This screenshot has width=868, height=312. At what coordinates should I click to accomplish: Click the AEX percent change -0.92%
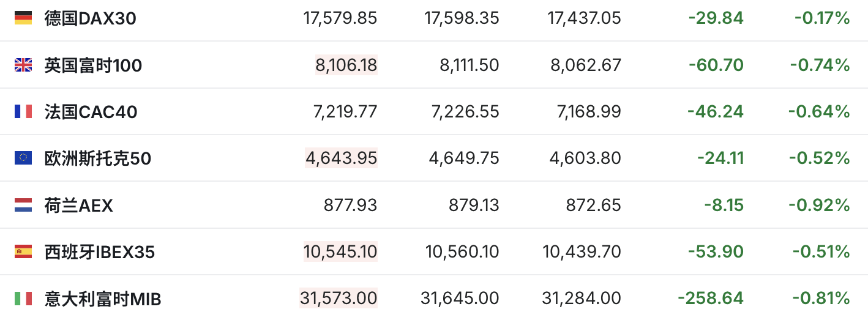pos(819,205)
